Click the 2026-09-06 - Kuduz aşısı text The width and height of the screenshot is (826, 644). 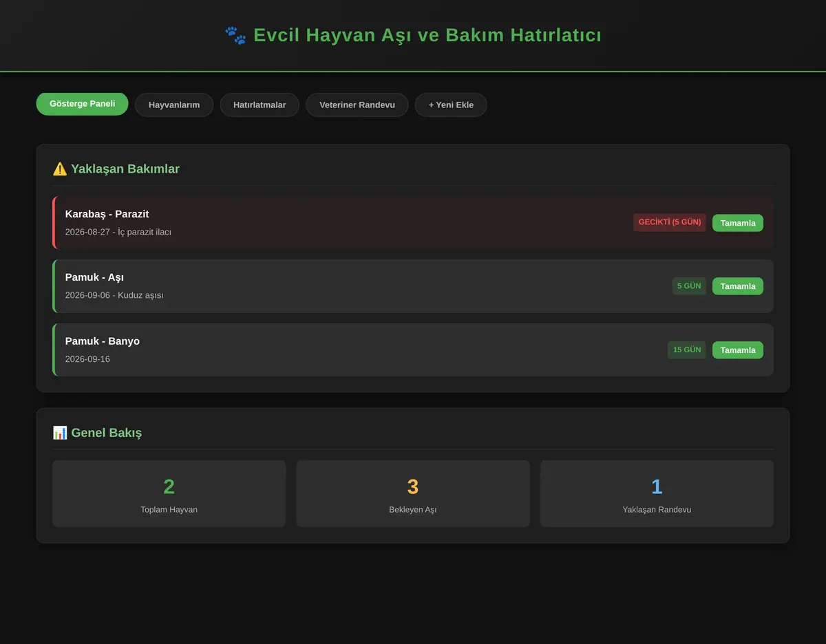(114, 295)
